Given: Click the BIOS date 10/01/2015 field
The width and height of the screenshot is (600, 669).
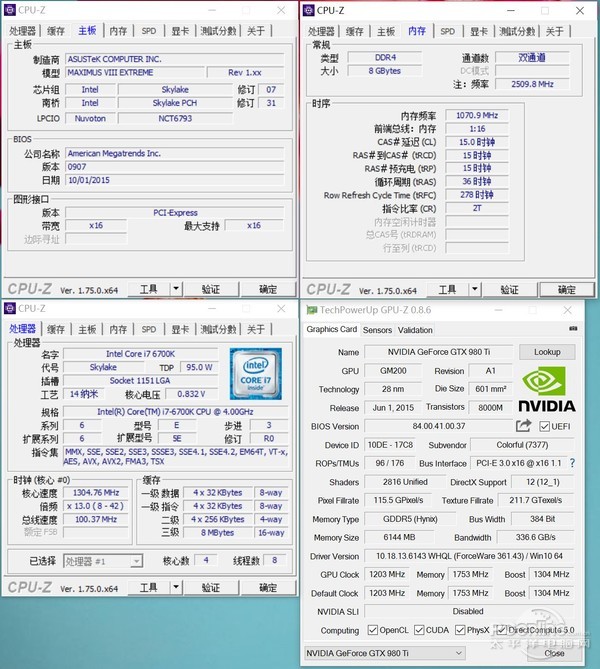Looking at the screenshot, I should point(175,180).
